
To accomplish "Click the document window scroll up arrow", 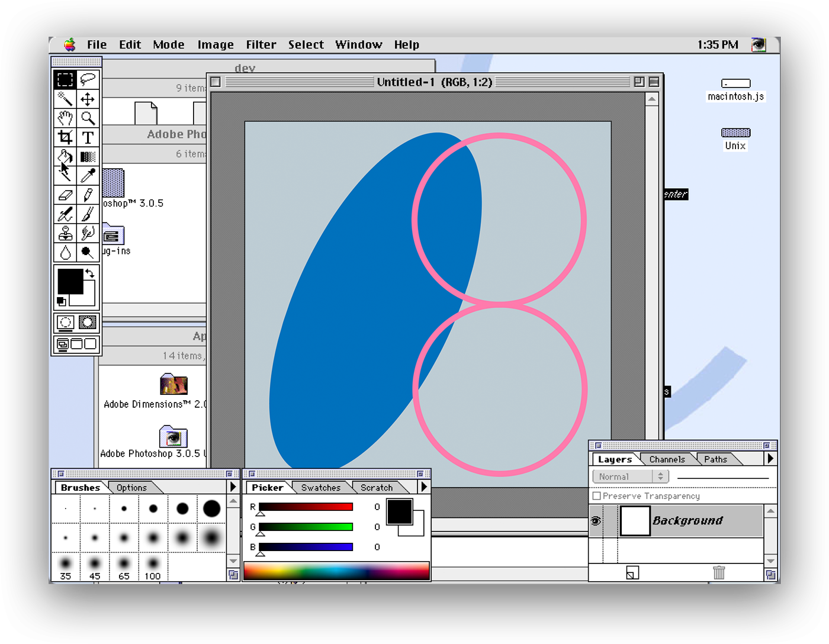I will coord(651,99).
